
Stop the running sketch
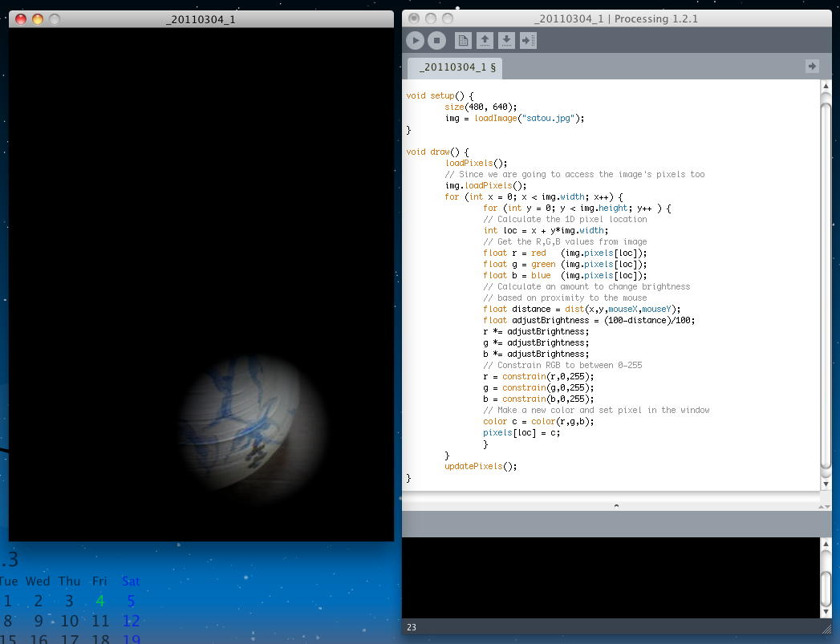pos(436,40)
